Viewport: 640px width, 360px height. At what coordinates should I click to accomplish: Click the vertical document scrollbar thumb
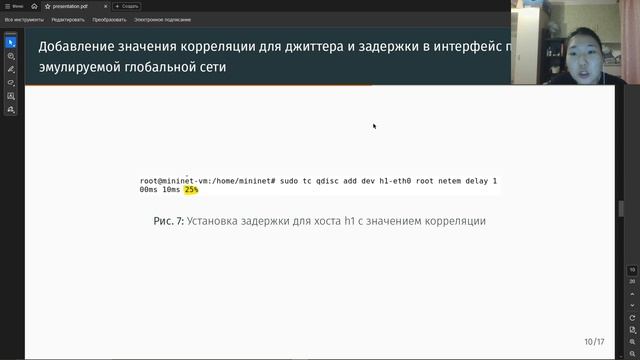pos(621,209)
